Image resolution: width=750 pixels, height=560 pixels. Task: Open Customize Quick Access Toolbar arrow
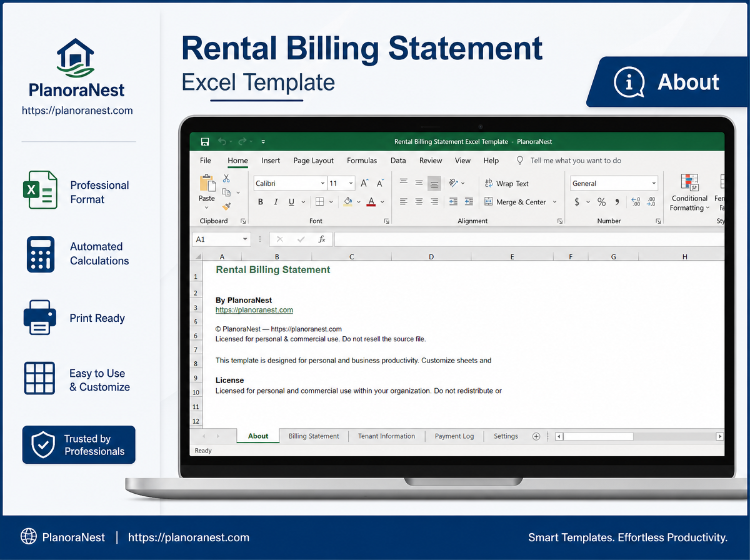pos(263,142)
